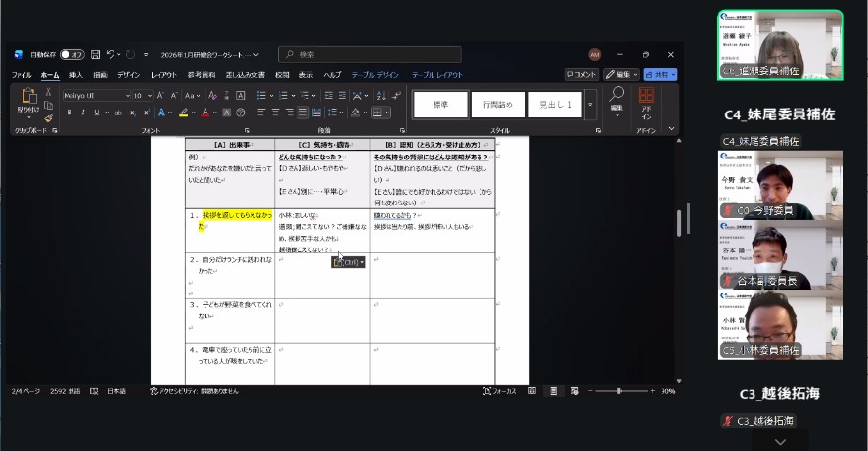The image size is (868, 451).
Task: Click the Focus mode icon in status bar
Action: (487, 390)
